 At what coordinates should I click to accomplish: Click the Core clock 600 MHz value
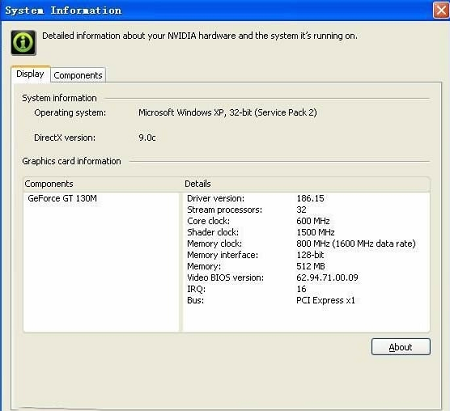(313, 221)
